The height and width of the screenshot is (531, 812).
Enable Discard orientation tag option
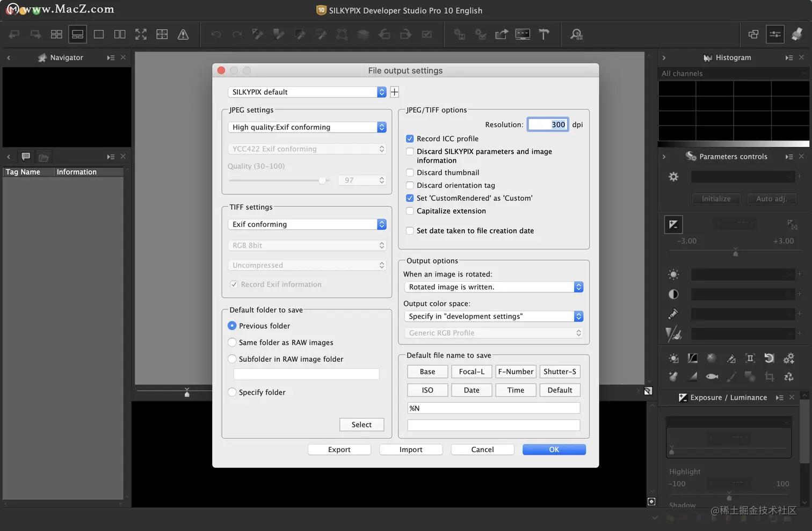click(410, 185)
